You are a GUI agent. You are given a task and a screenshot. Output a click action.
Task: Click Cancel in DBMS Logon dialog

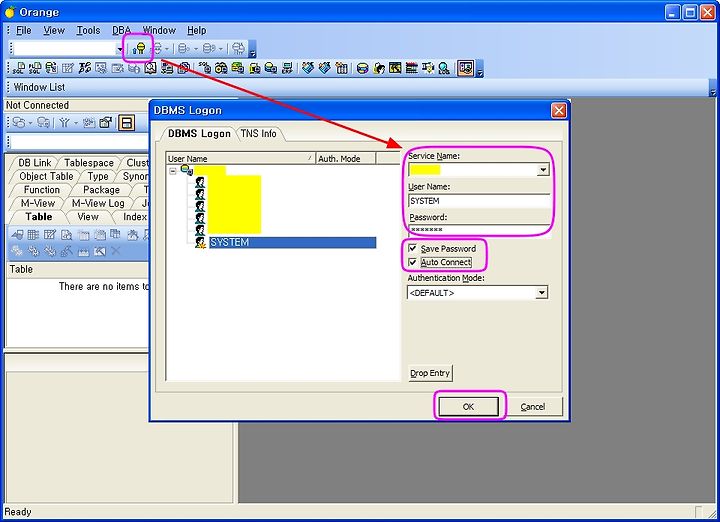tap(533, 407)
